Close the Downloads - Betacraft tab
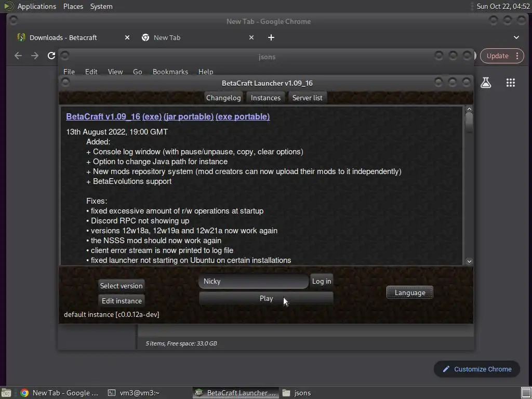This screenshot has height=399, width=532. [x=127, y=37]
